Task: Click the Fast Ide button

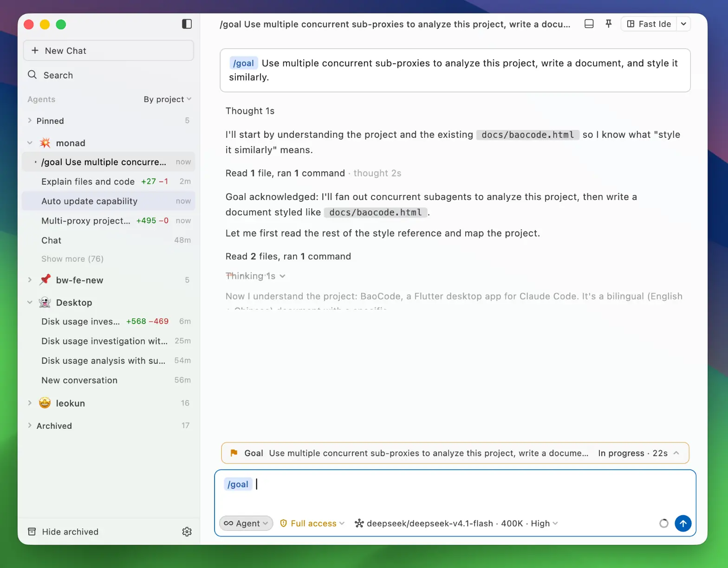Action: coord(649,24)
